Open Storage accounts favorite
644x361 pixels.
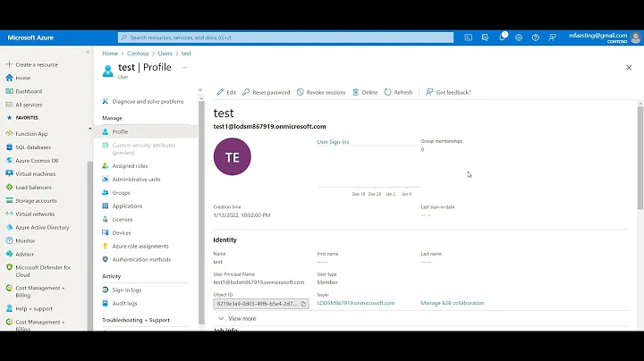pos(36,200)
